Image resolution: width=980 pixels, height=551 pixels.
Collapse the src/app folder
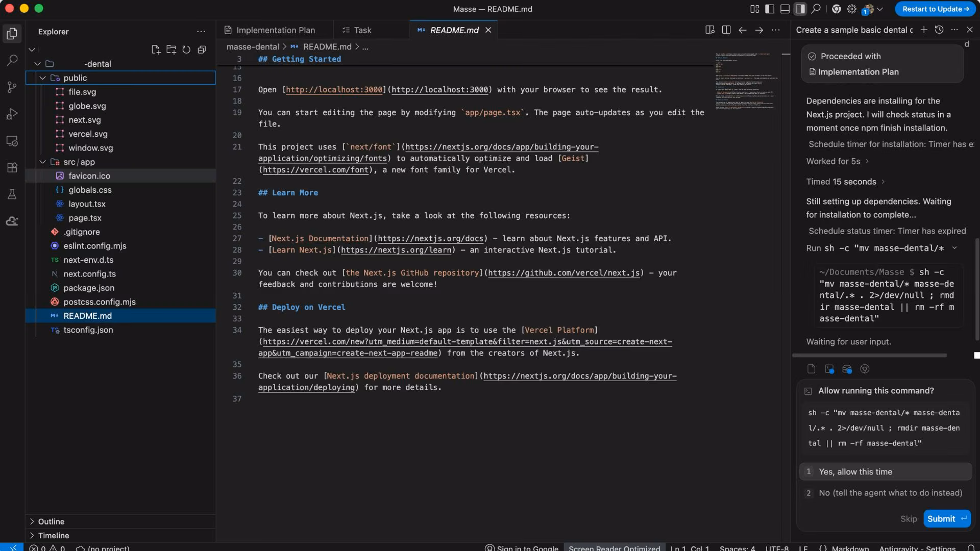tap(43, 162)
